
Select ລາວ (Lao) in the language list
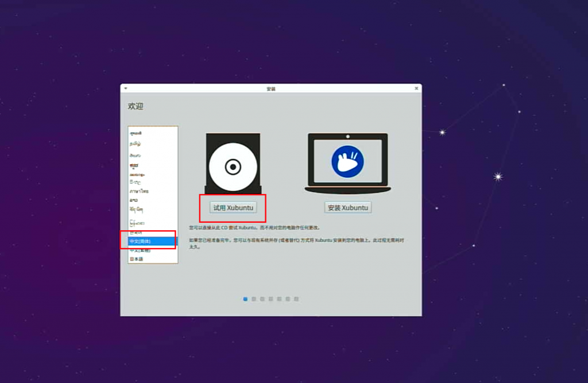click(x=153, y=200)
